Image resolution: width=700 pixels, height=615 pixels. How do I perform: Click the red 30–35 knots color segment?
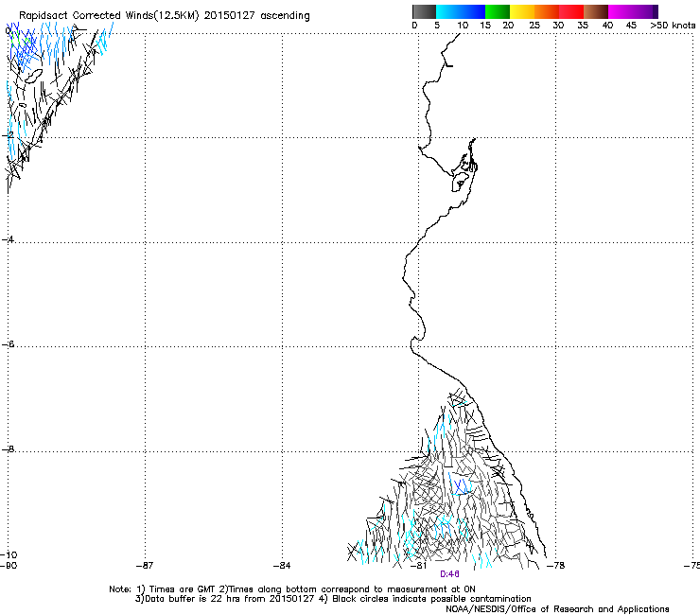tap(571, 11)
